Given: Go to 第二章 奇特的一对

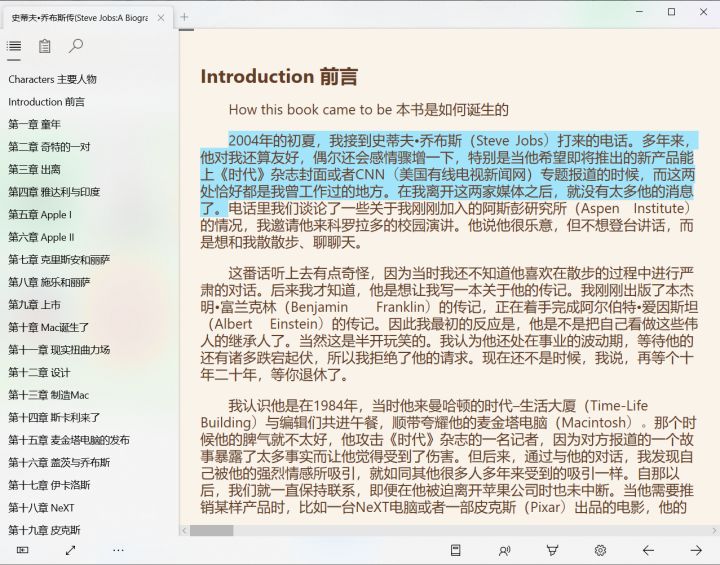Looking at the screenshot, I should [x=49, y=147].
